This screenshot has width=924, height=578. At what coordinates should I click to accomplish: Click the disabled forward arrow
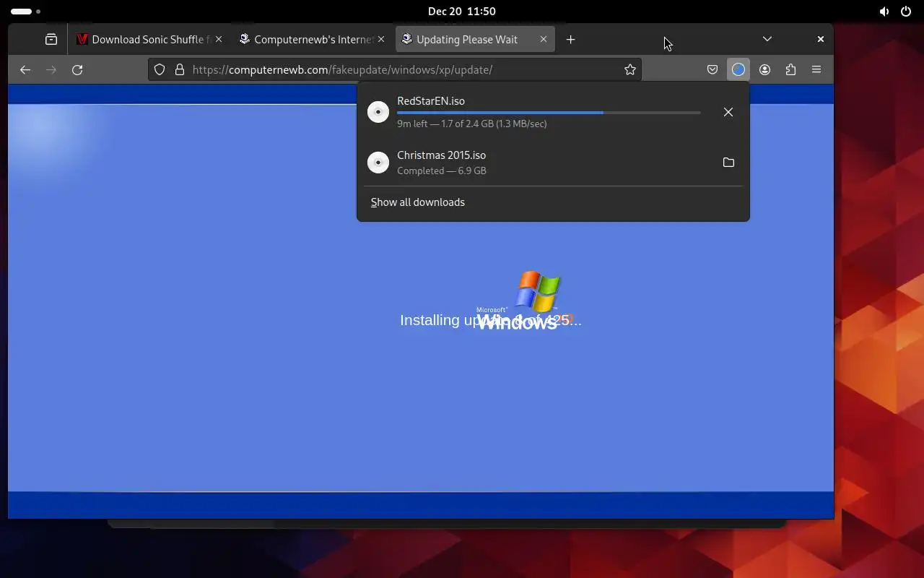51,70
